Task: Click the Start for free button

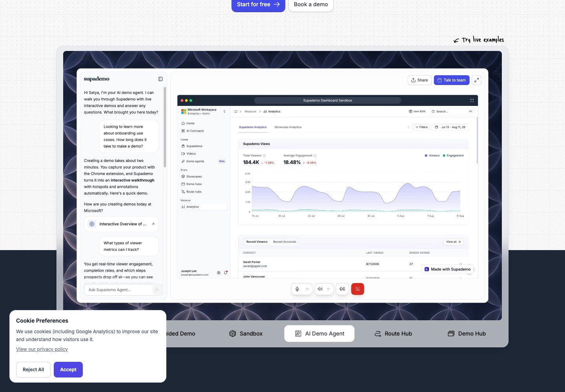Action: 258,5
